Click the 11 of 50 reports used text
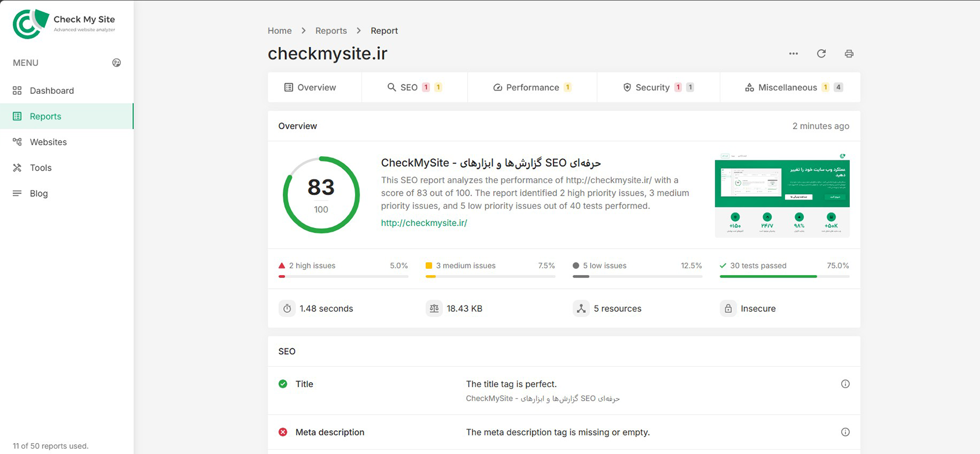The height and width of the screenshot is (454, 980). (51, 446)
